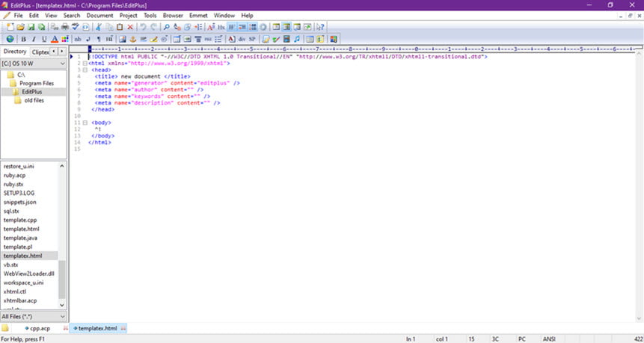
Task: Open Font Color with red-underlined A
Action: pos(54,39)
